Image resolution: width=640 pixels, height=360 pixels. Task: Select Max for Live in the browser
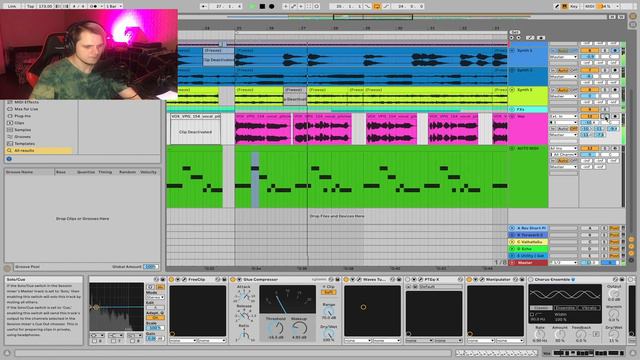[x=26, y=109]
